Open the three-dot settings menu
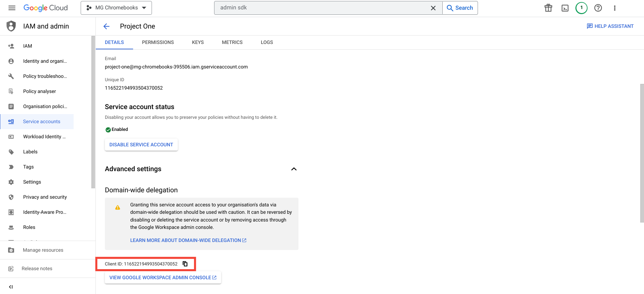Viewport: 644px width, 294px height. pos(615,8)
